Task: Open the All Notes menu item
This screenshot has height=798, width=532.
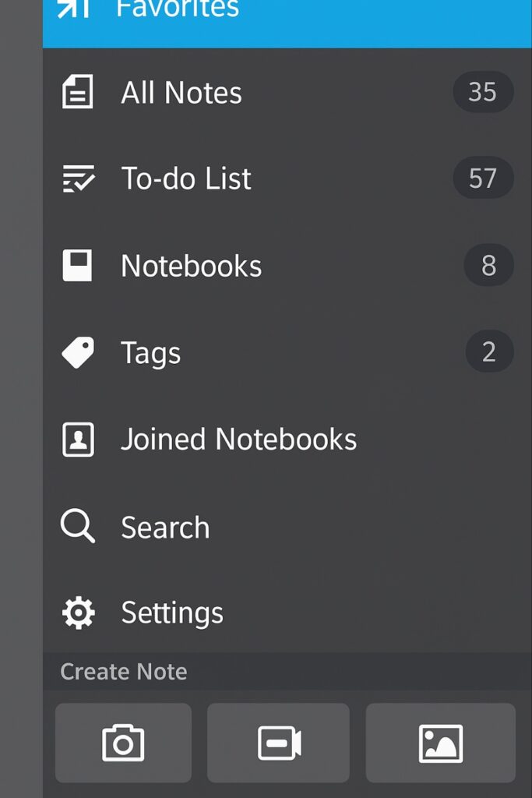Action: [x=181, y=93]
